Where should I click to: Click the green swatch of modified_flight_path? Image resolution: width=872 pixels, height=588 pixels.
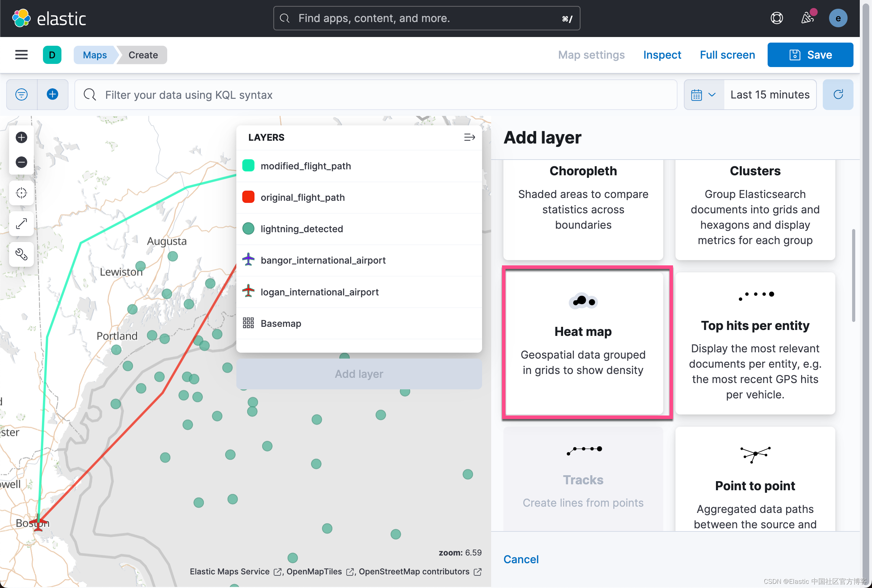pos(249,166)
